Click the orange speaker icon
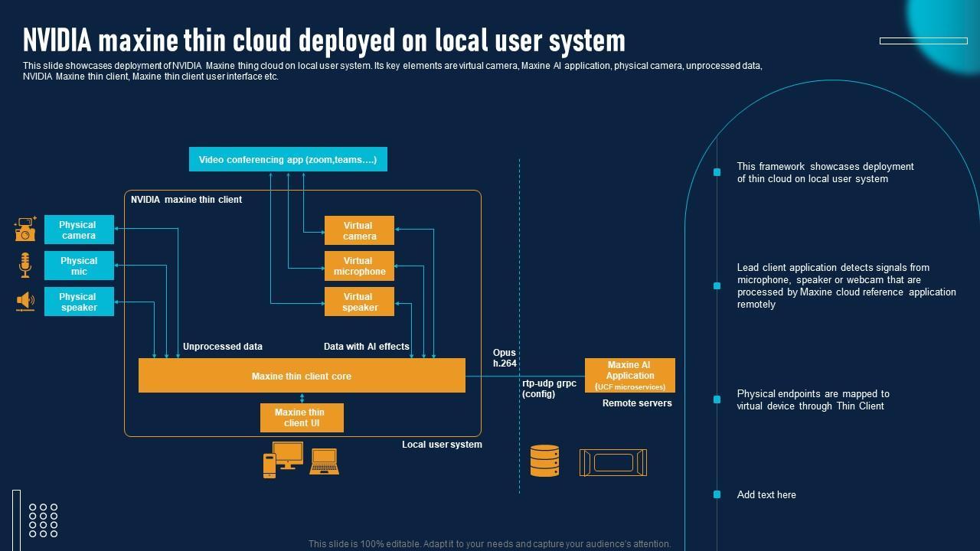 pyautogui.click(x=25, y=302)
